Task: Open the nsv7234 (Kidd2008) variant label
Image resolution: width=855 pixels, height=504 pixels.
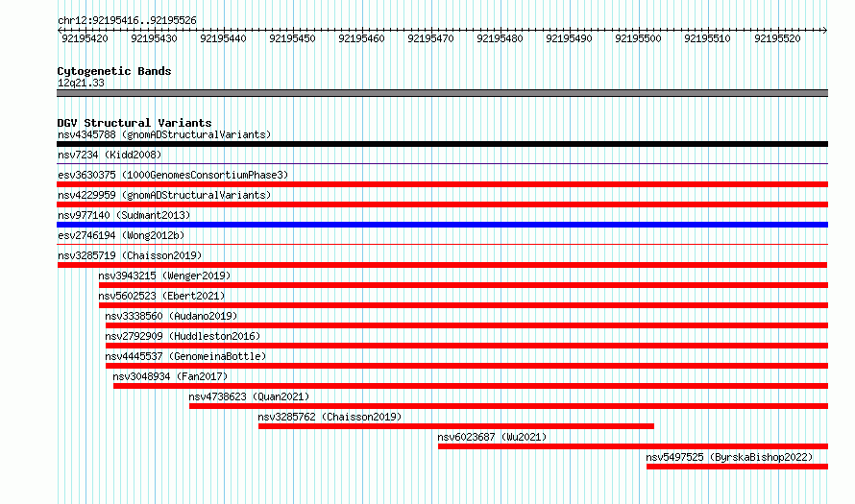Action: 110,155
